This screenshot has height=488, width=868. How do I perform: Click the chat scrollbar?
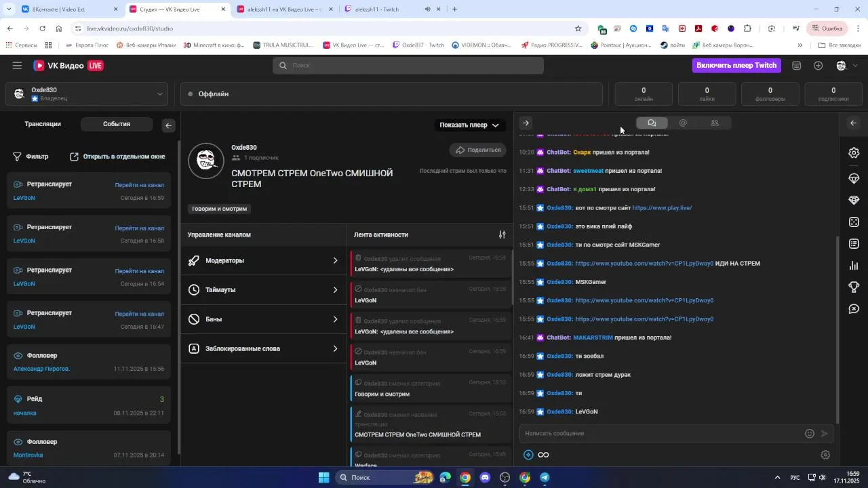coord(837,329)
